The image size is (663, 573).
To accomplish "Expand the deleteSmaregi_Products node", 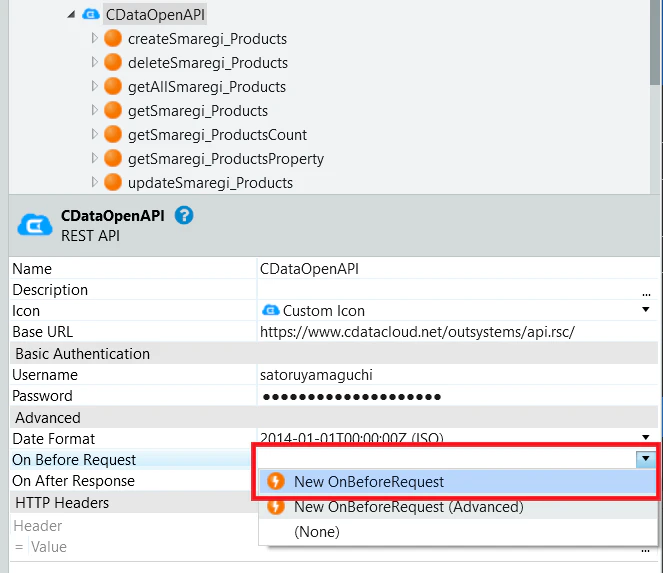I will 94,63.
